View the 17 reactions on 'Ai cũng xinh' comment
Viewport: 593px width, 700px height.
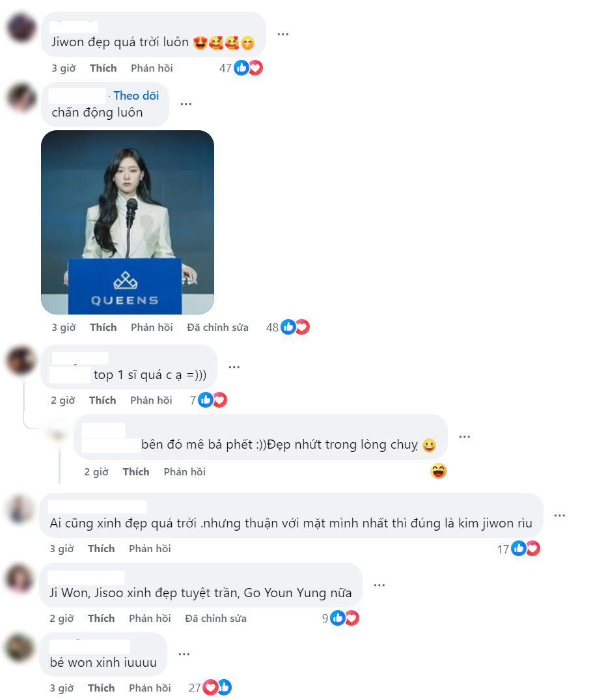pos(519,549)
